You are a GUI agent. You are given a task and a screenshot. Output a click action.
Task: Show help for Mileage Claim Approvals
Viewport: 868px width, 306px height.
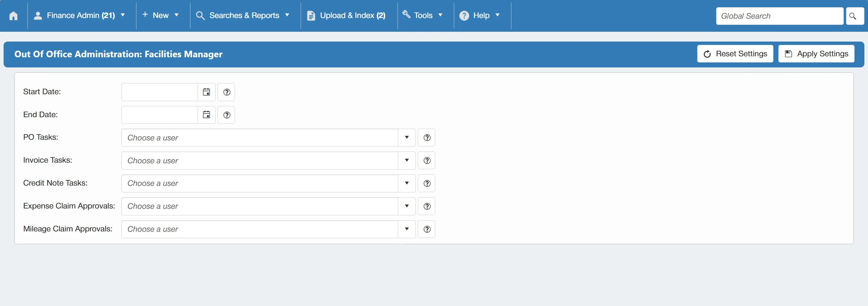click(427, 229)
